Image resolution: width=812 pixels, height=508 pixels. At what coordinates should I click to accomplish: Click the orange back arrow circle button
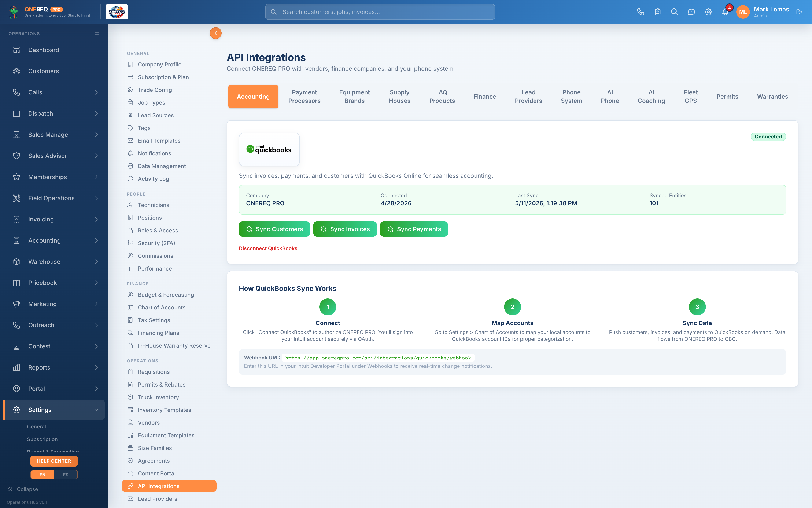pyautogui.click(x=215, y=33)
